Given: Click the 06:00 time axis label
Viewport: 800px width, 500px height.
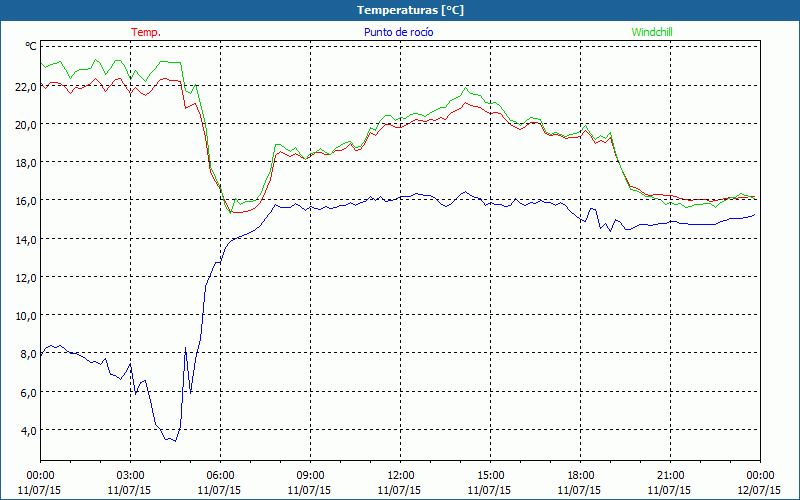Looking at the screenshot, I should (x=220, y=476).
